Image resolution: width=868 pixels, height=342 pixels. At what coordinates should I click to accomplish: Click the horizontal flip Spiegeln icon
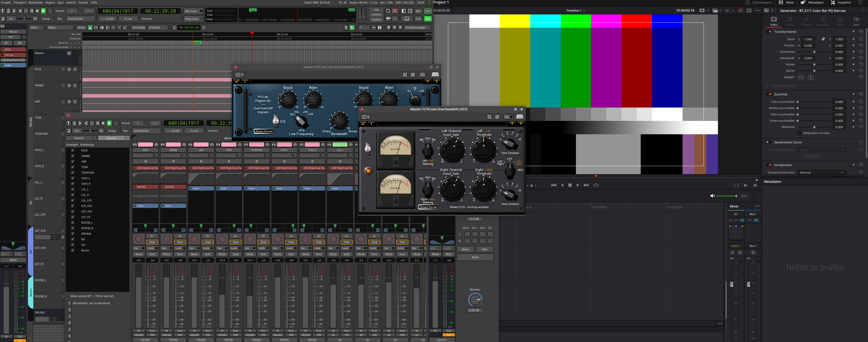[801, 77]
